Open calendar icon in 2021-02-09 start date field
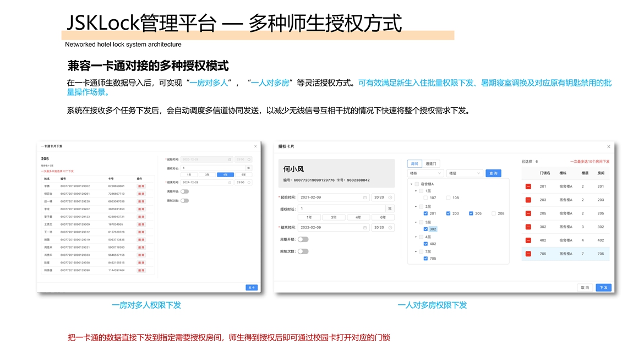644x362 pixels. point(364,198)
